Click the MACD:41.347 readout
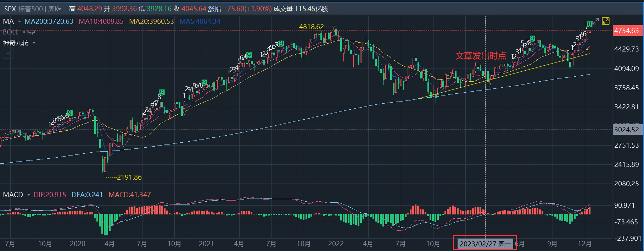Screen dimensions: 644x251 pos(130,195)
